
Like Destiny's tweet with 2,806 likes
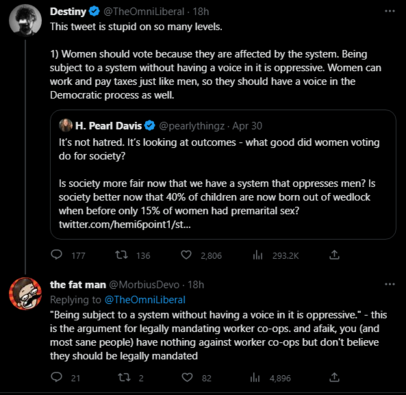coord(186,255)
